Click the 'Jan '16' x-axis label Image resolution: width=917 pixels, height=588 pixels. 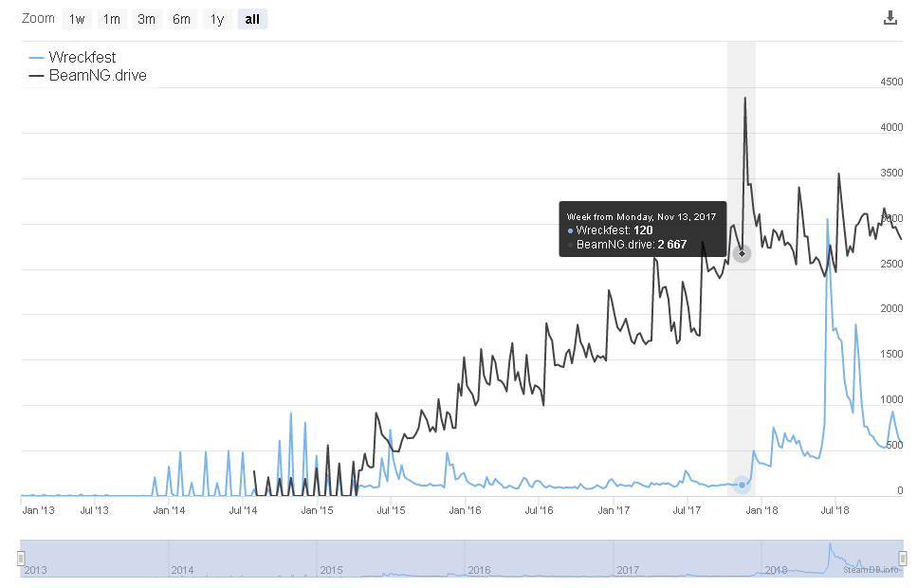[465, 510]
